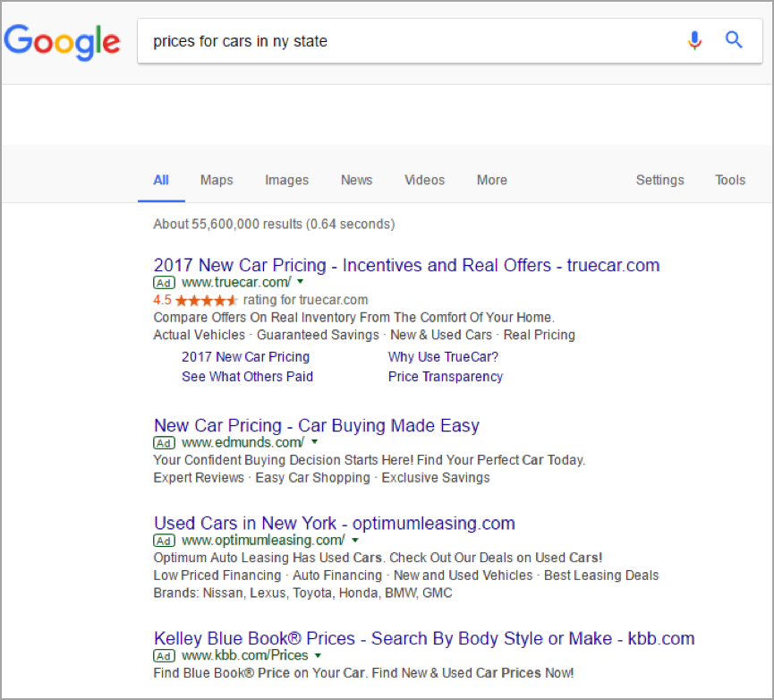Image resolution: width=774 pixels, height=700 pixels.
Task: Click the Ad badge beside www.edmunds.com
Action: (164, 443)
